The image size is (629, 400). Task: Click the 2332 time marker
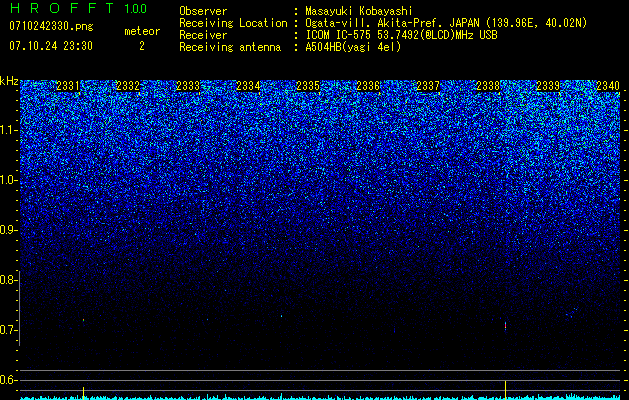click(x=128, y=86)
